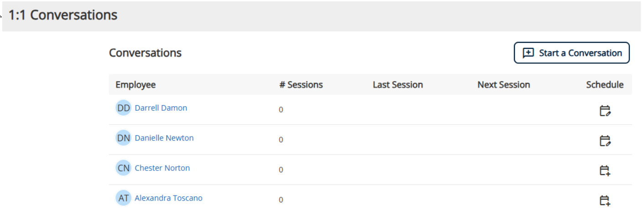The width and height of the screenshot is (644, 216).
Task: Click the CN avatar circle
Action: point(124,168)
